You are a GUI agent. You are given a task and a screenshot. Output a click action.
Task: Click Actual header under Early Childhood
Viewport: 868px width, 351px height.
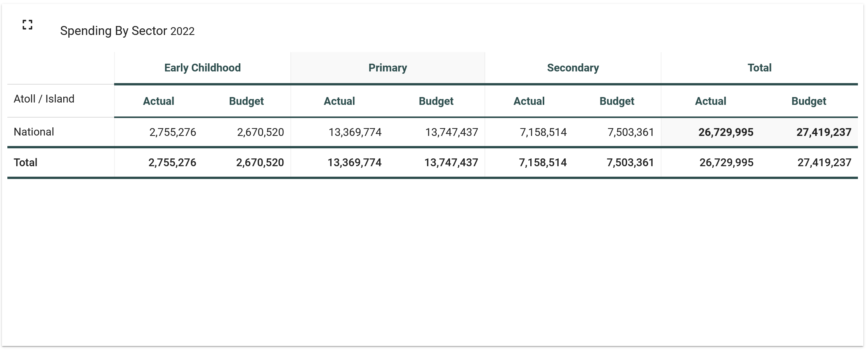coord(158,101)
